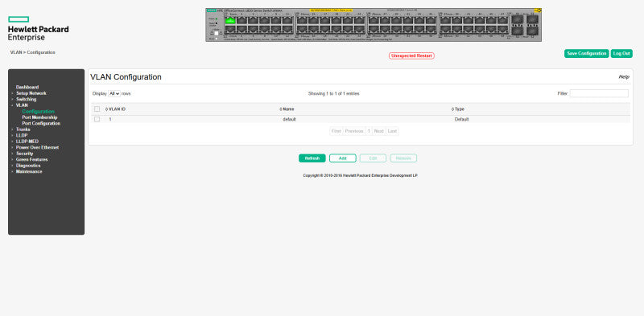Select Configuration under VLAN
Screen dimensions: 644x316
[x=38, y=111]
